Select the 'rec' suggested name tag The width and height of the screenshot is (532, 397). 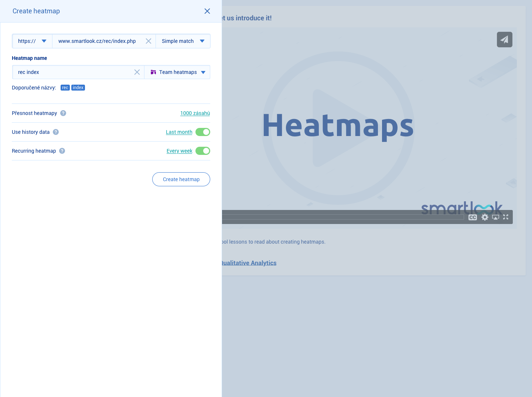tap(65, 88)
